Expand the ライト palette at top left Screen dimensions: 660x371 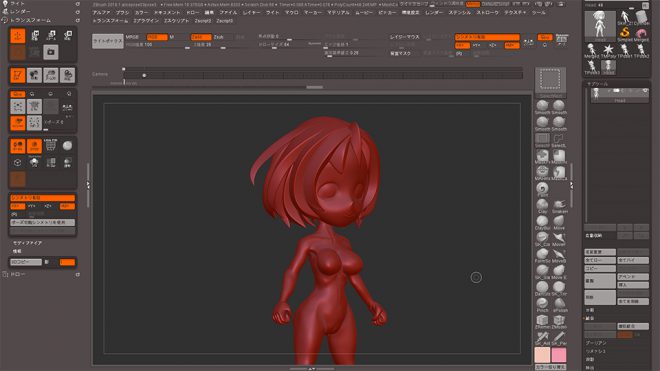click(x=17, y=3)
